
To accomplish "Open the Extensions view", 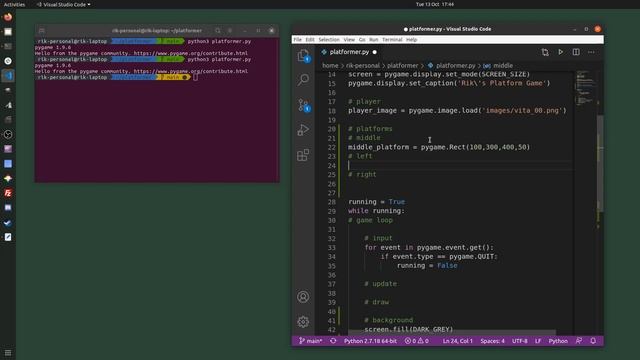I will pyautogui.click(x=303, y=155).
